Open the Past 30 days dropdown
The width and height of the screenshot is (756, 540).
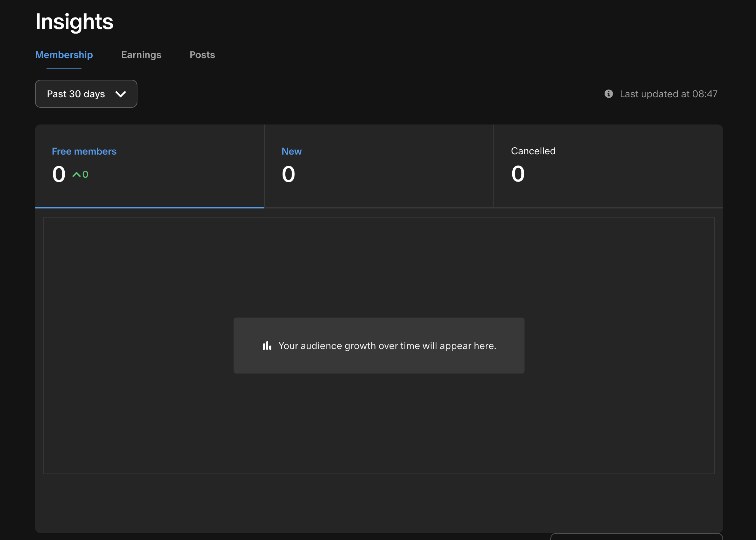pos(86,94)
